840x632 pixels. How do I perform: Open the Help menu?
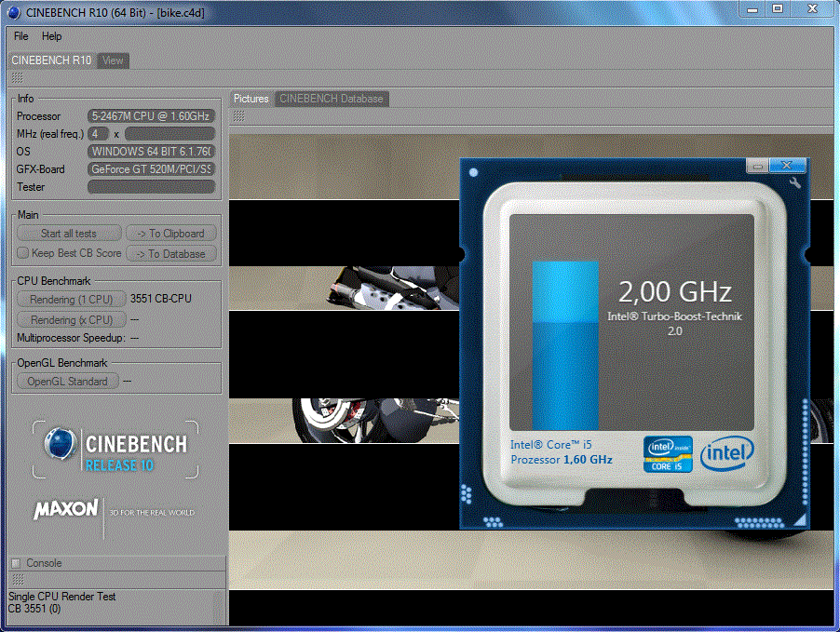pyautogui.click(x=51, y=36)
